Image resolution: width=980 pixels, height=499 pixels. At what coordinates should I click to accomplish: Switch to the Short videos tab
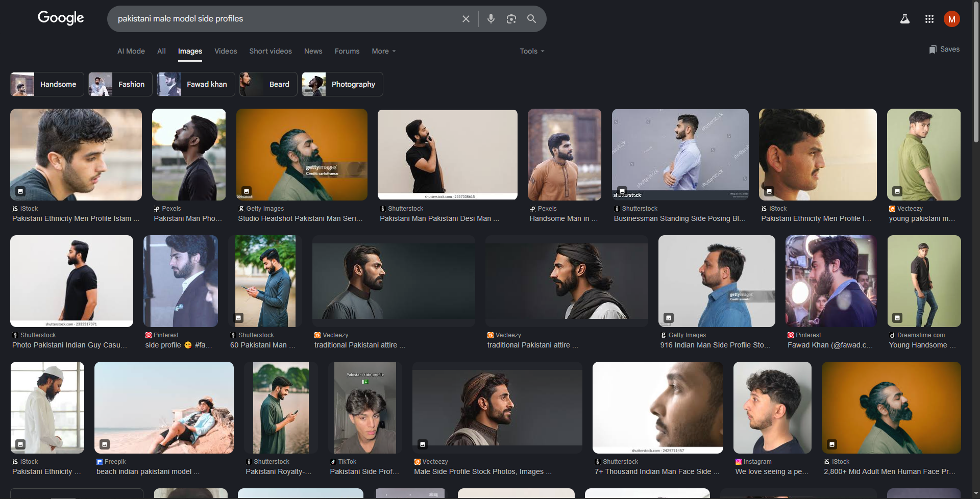click(x=271, y=51)
